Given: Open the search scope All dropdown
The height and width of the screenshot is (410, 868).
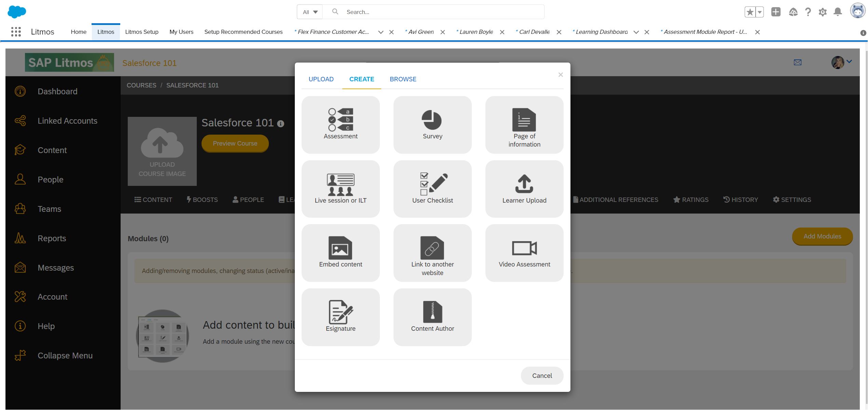Looking at the screenshot, I should point(309,11).
